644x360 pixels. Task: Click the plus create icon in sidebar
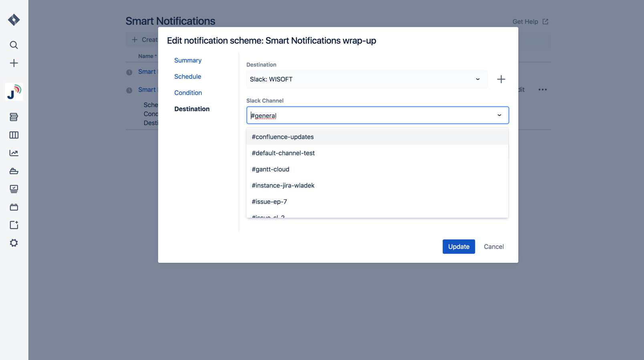pyautogui.click(x=14, y=63)
